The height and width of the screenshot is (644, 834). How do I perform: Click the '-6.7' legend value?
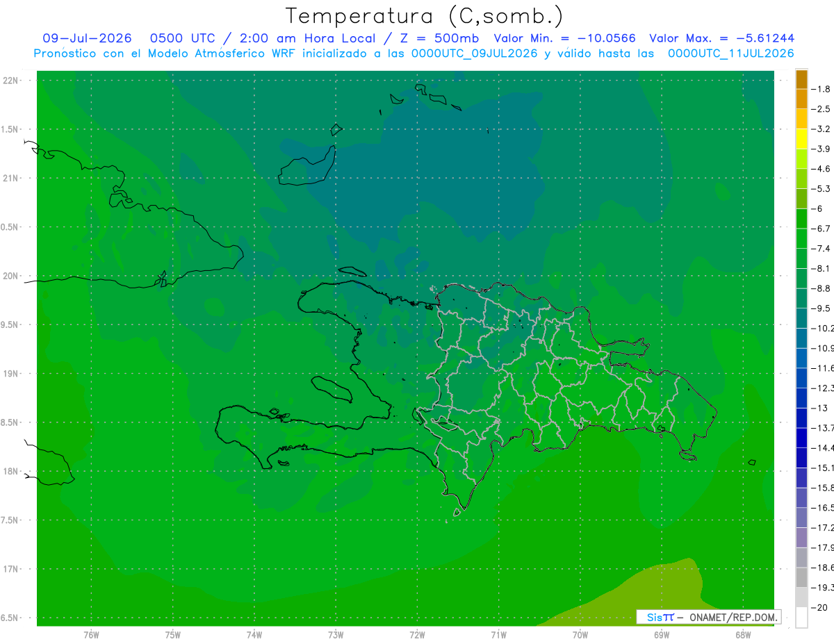tap(821, 229)
